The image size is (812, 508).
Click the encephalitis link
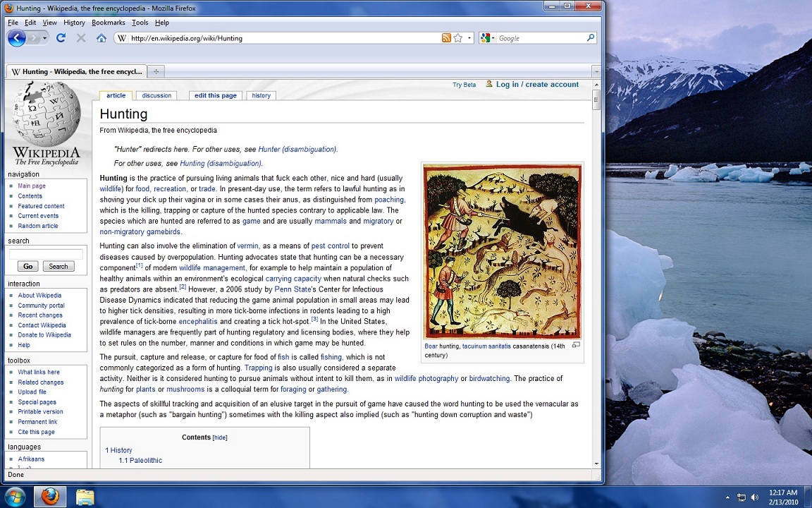click(x=198, y=322)
